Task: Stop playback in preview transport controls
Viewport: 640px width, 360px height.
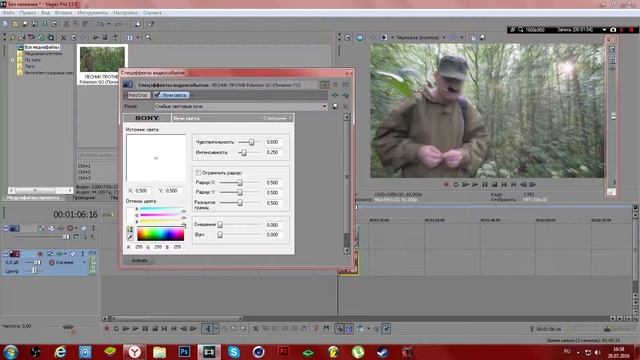Action: (x=494, y=184)
